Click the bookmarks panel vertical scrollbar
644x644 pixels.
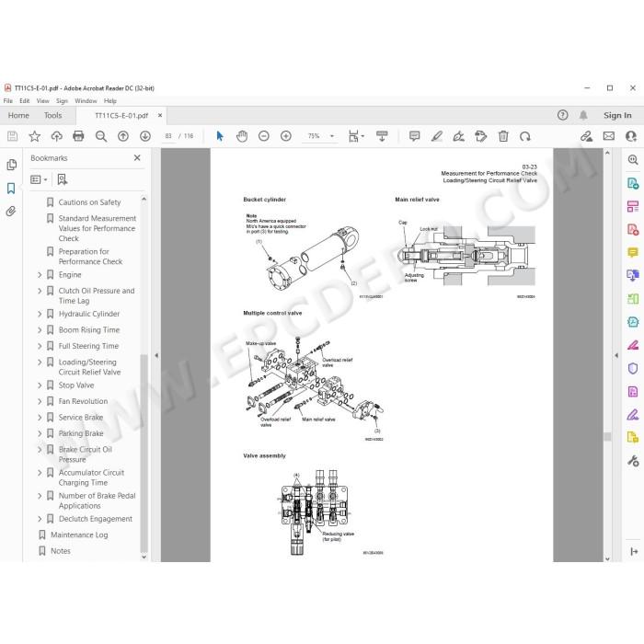tap(144, 452)
